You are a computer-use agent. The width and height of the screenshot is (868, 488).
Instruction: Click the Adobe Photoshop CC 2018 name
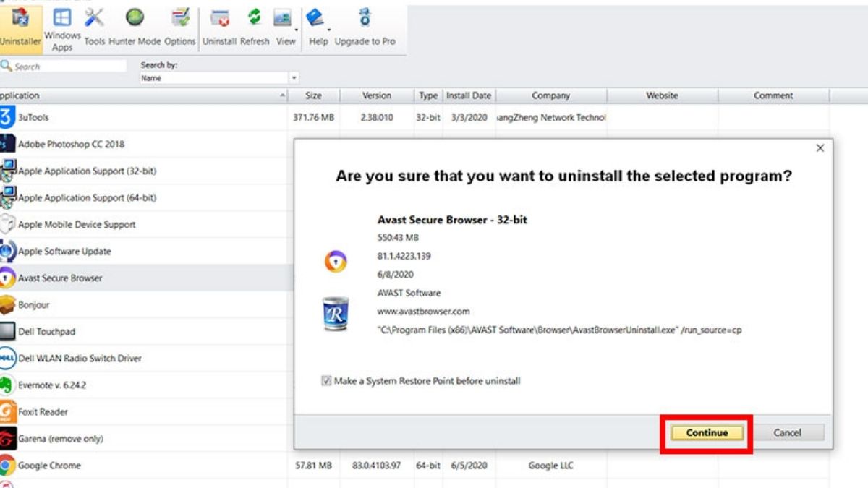click(x=71, y=144)
